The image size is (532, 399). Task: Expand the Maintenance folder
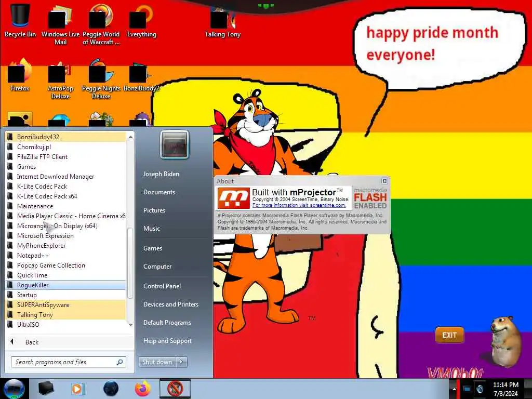[x=66, y=206]
